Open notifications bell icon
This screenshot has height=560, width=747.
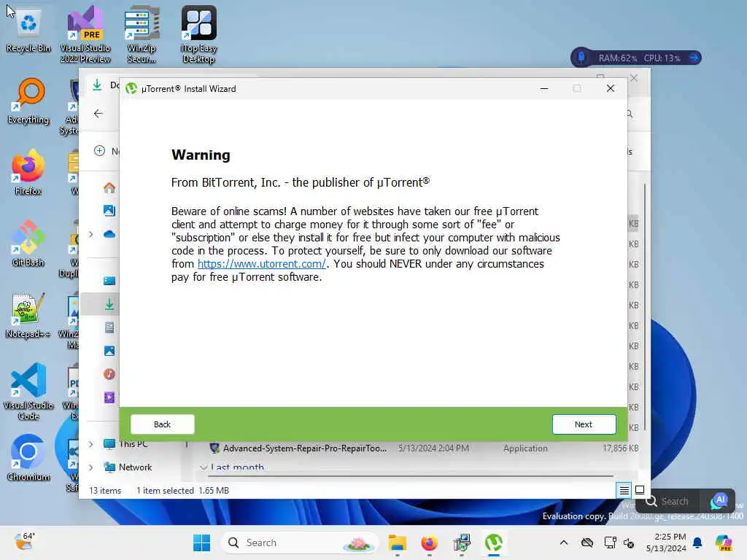698,542
